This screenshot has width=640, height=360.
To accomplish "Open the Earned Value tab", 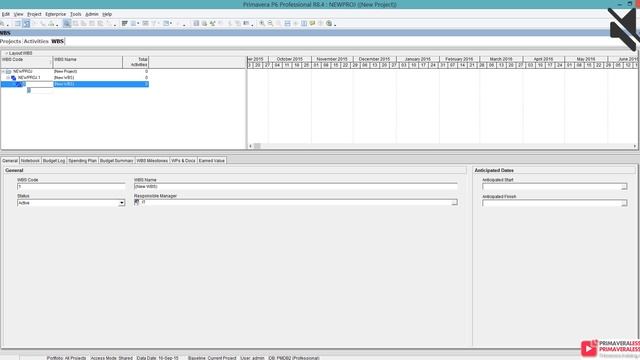I will click(211, 161).
